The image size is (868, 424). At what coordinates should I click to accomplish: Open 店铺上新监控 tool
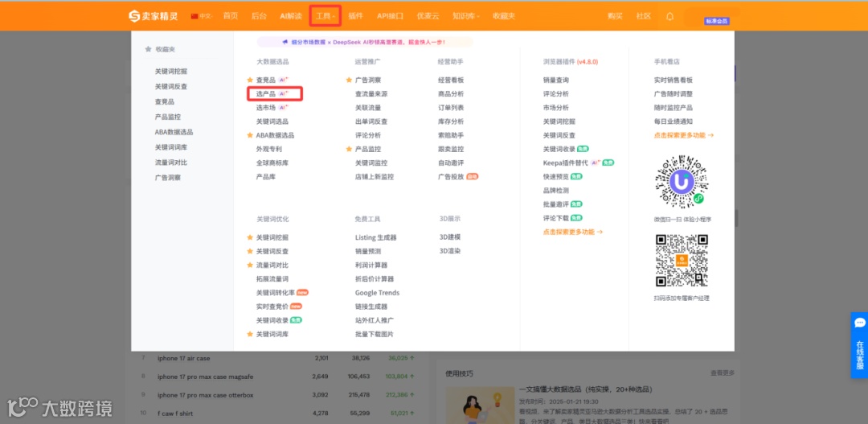[375, 177]
